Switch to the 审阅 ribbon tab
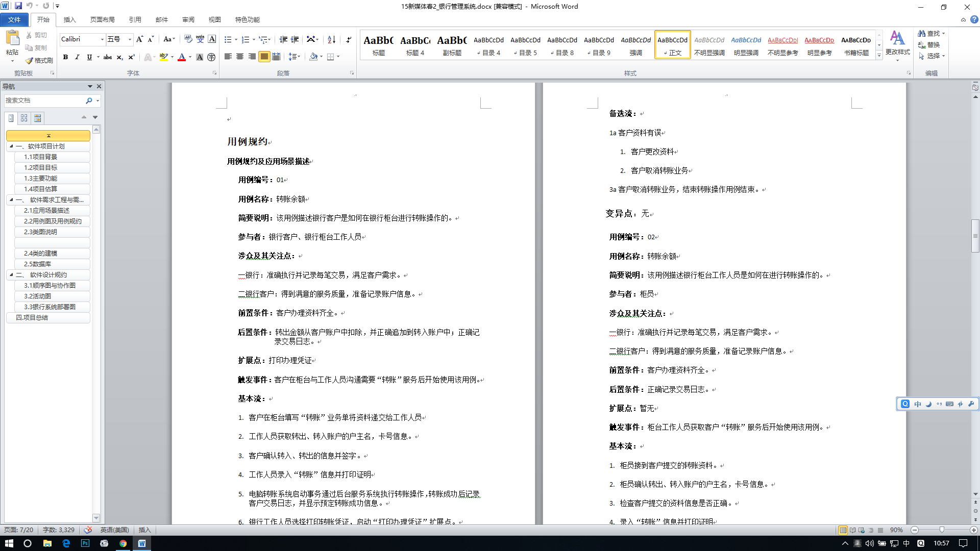 pyautogui.click(x=188, y=19)
